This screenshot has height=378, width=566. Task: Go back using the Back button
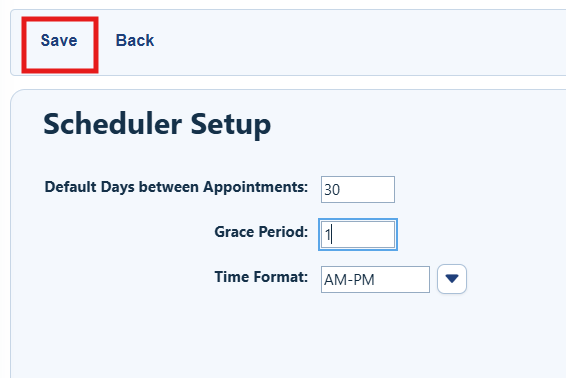(135, 40)
